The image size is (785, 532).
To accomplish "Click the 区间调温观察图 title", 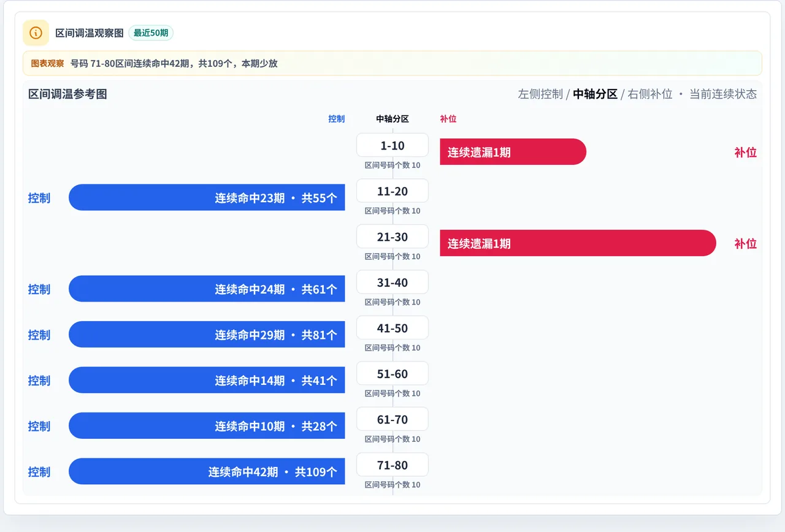I will (90, 33).
